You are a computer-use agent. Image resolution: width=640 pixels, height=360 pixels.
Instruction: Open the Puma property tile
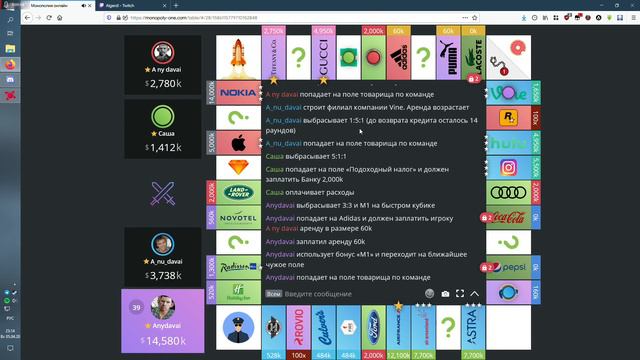pos(448,57)
